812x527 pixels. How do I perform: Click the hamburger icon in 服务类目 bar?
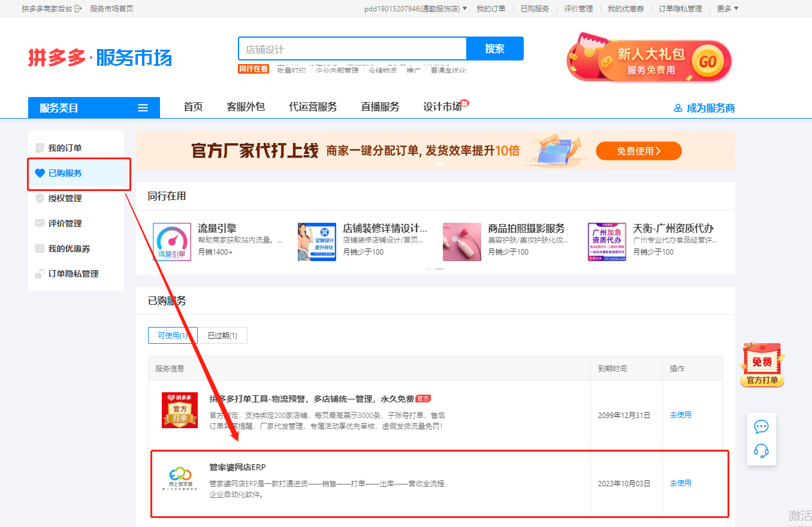click(x=143, y=108)
